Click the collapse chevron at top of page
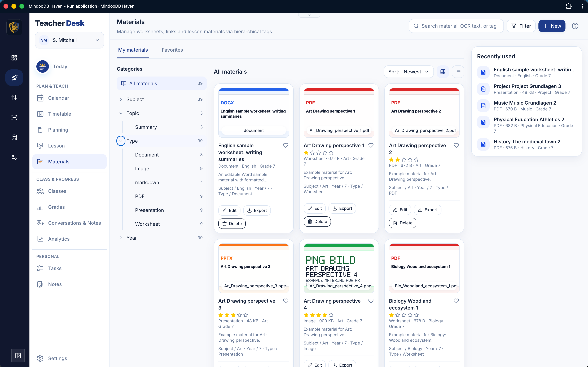The image size is (588, 367). [x=309, y=15]
